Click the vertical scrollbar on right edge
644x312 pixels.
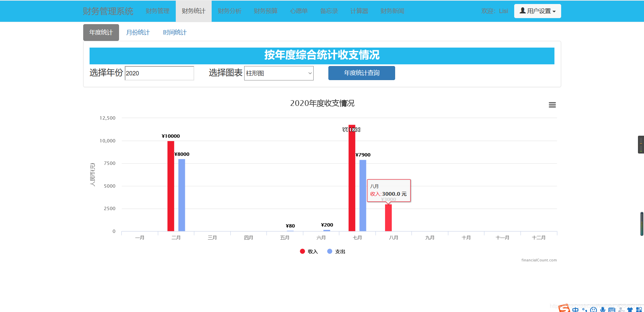tap(641, 224)
